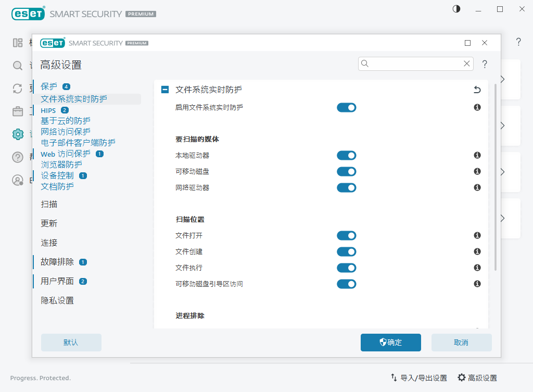Viewport: 533px width, 392px height.
Task: Select the search magnifier icon in the sidebar
Action: (x=17, y=66)
